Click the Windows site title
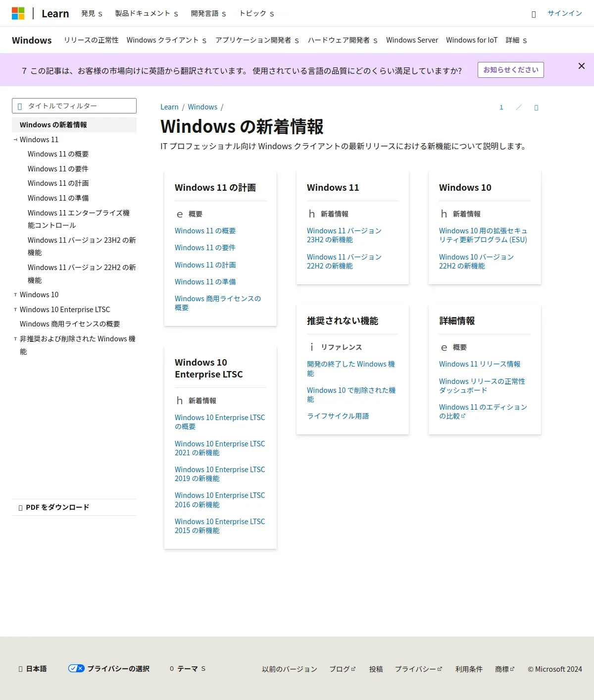The width and height of the screenshot is (594, 700). (x=32, y=40)
